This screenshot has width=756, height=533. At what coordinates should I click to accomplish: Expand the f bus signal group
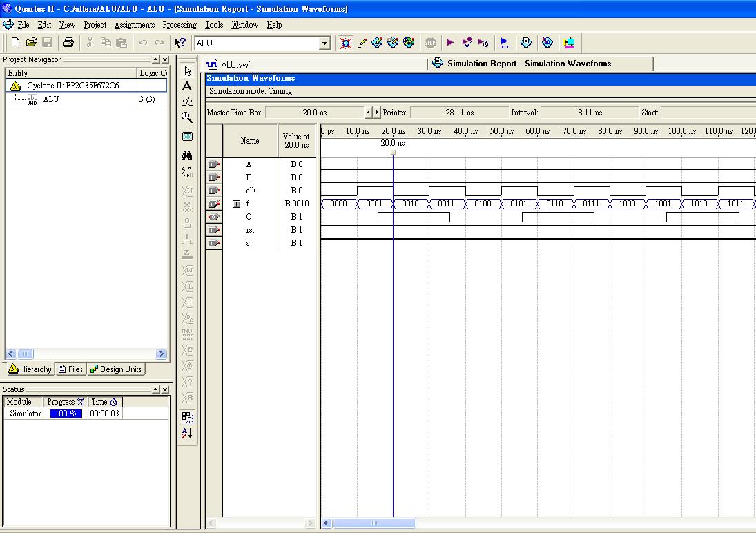(x=236, y=204)
